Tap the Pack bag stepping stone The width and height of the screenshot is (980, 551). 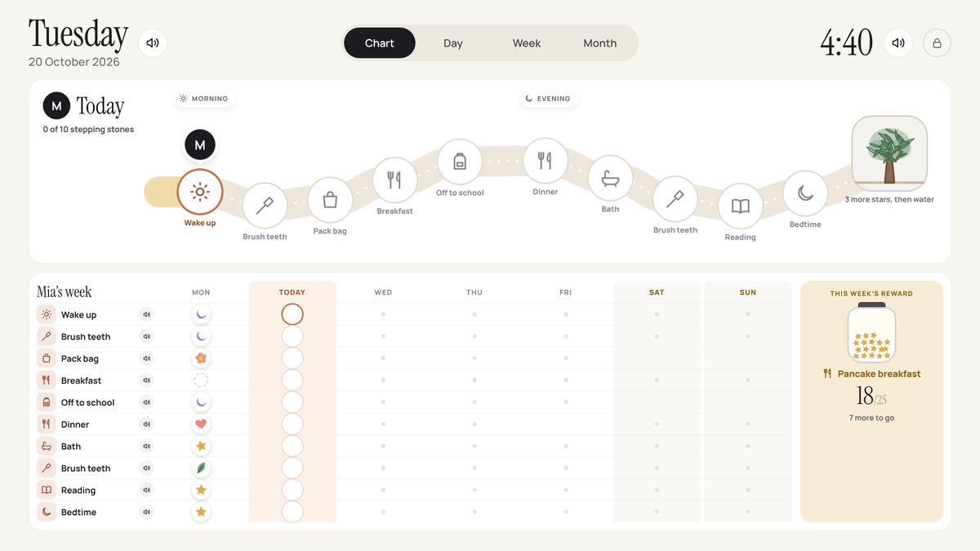[x=330, y=200]
